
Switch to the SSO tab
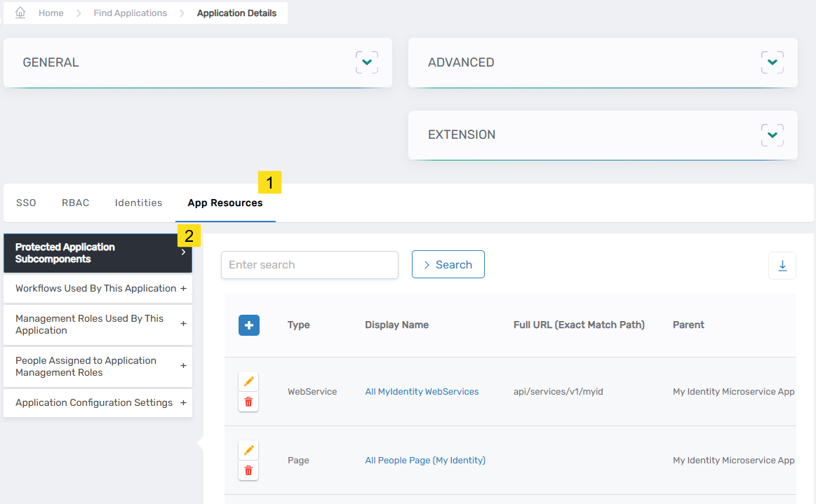click(25, 203)
